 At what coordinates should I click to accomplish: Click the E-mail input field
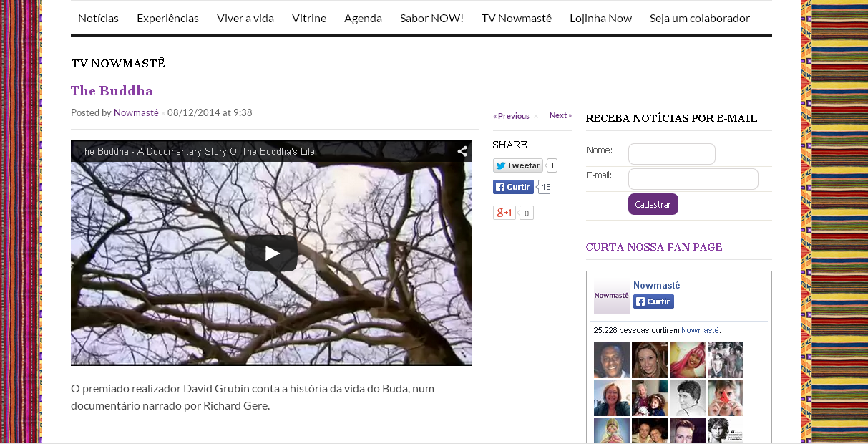coord(693,179)
